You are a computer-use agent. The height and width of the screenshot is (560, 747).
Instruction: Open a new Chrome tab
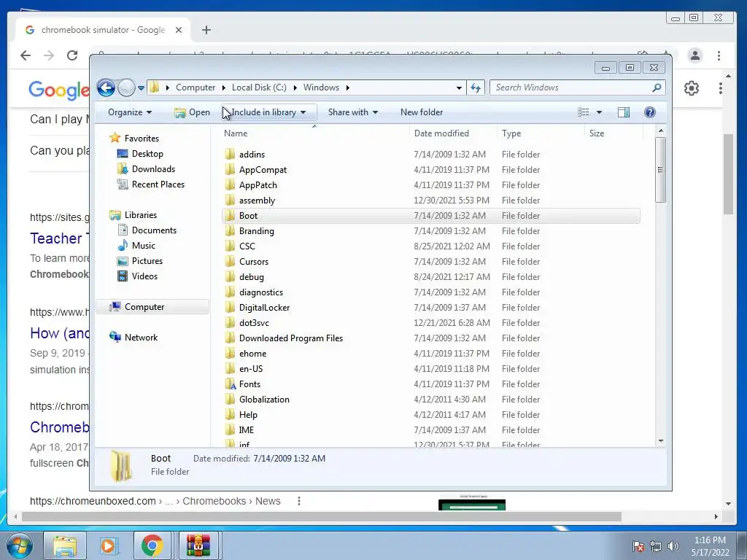click(206, 30)
